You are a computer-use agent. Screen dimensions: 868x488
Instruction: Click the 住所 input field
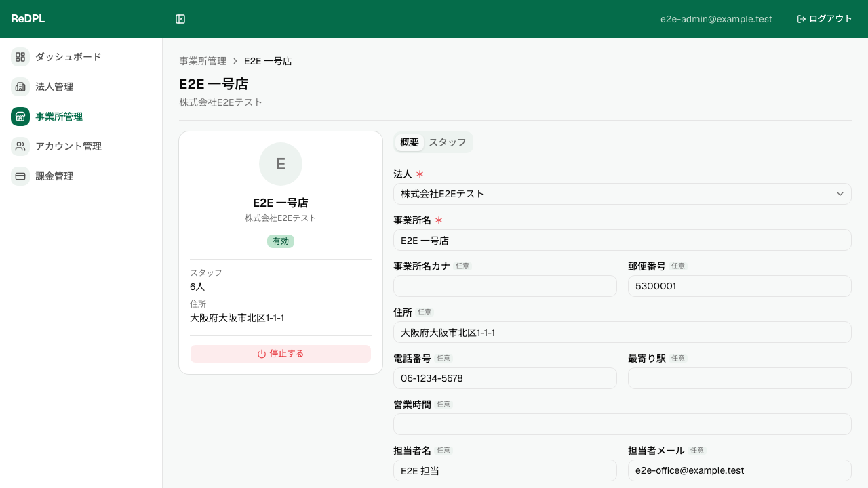click(x=623, y=332)
